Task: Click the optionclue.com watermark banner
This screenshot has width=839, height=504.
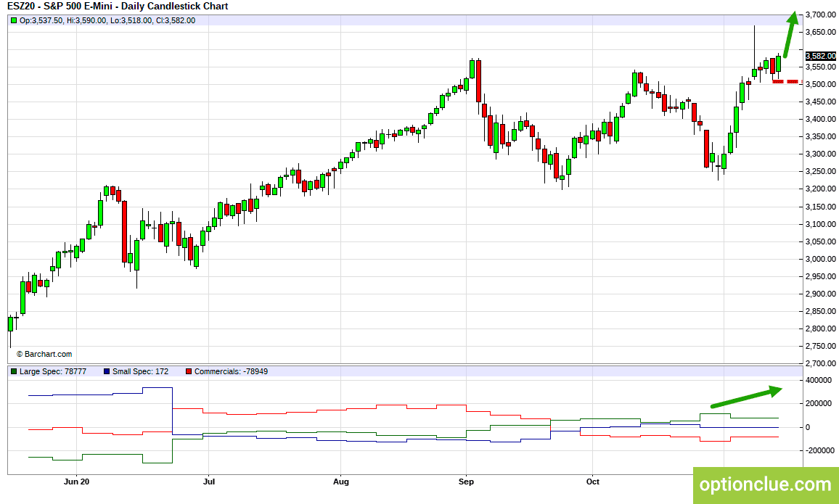Action: coord(766,485)
